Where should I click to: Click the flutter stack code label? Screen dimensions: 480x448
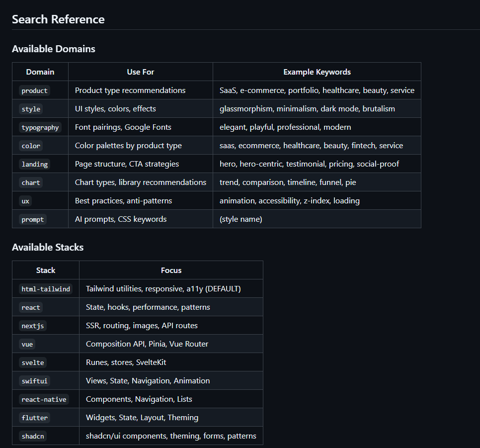click(35, 418)
